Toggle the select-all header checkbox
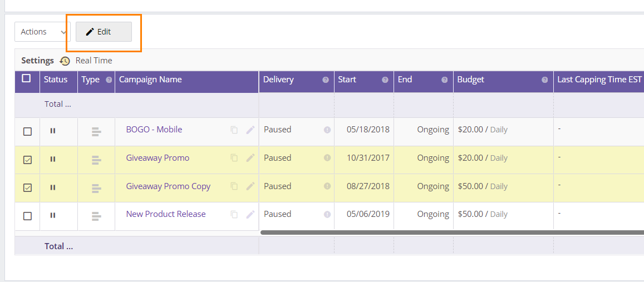Screen dimensions: 644x282 26,78
